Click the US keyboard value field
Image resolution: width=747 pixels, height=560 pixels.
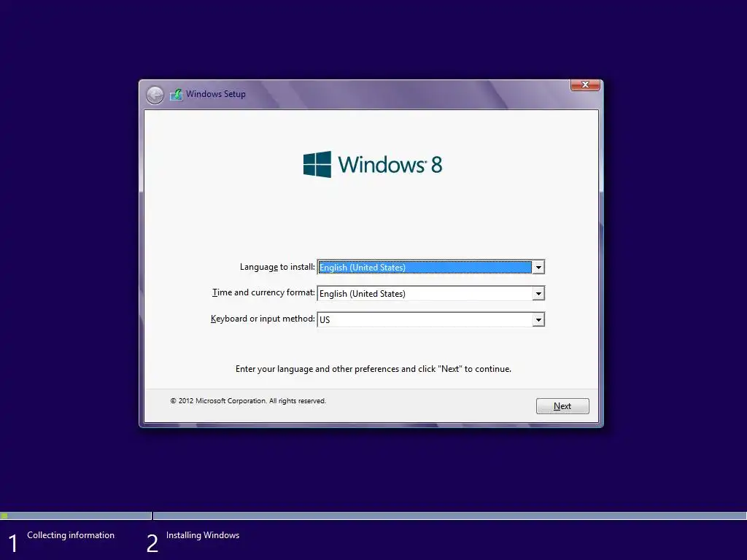(x=425, y=319)
